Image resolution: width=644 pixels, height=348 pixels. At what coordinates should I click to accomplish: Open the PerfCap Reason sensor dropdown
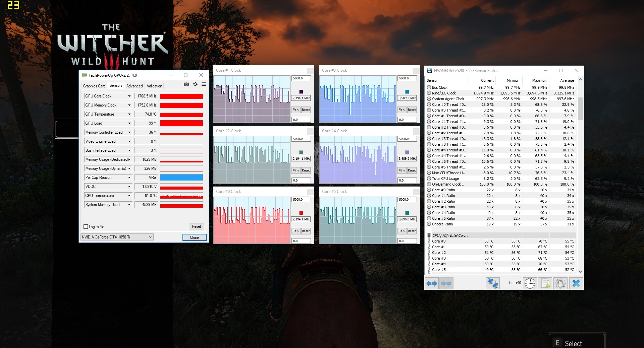129,178
